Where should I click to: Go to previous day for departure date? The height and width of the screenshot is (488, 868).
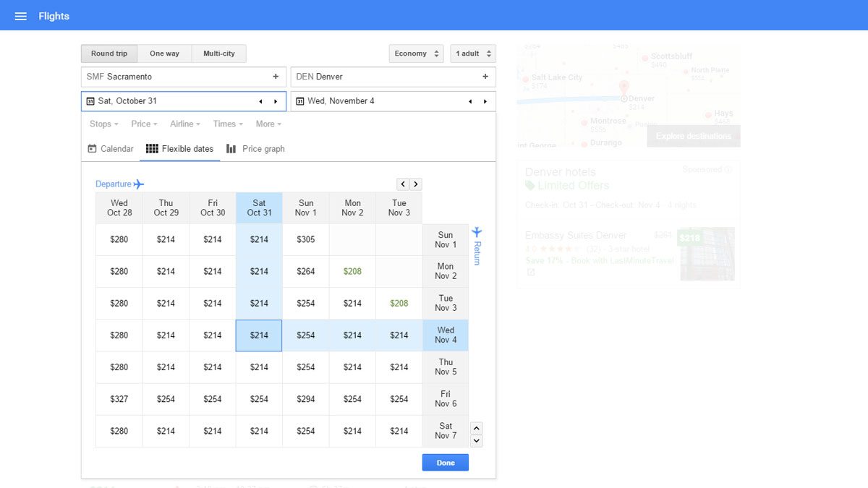point(260,102)
